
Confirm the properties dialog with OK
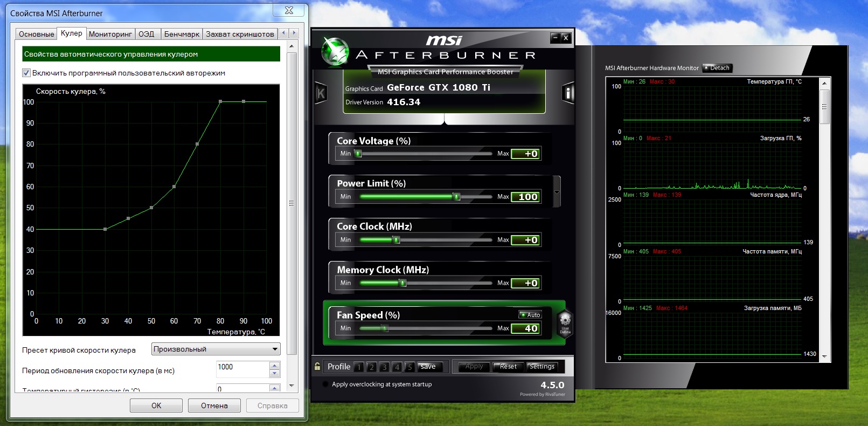(156, 406)
